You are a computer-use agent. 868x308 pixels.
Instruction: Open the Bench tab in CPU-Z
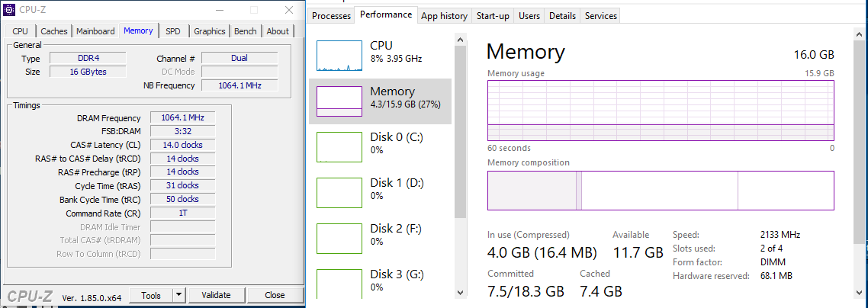pyautogui.click(x=245, y=31)
